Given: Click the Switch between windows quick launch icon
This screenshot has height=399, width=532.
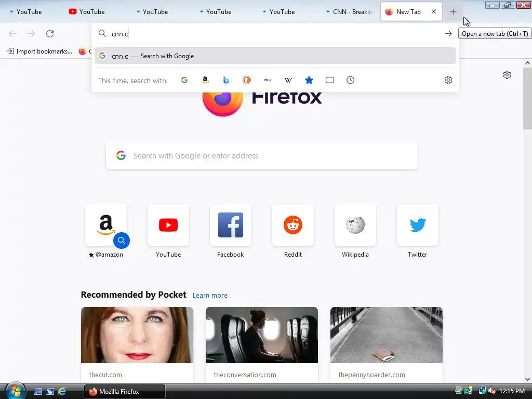Looking at the screenshot, I should pyautogui.click(x=50, y=392).
